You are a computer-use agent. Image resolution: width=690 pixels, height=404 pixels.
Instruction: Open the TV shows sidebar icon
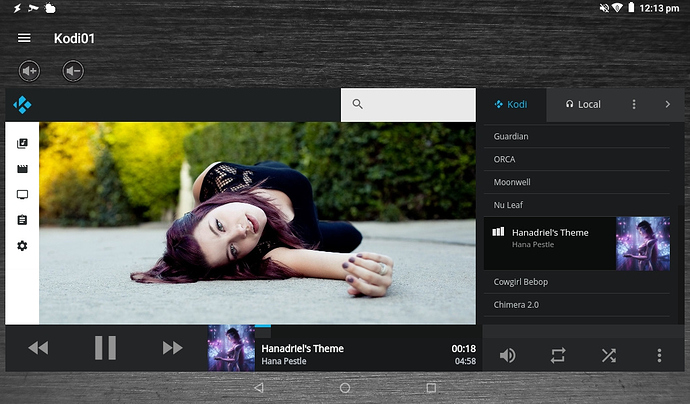pos(22,195)
